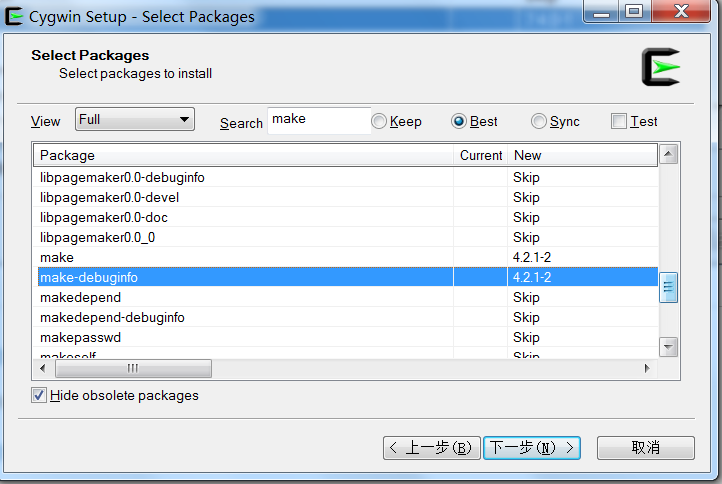Click Skip for makedepend-debuginfo
722x484 pixels.
[526, 317]
